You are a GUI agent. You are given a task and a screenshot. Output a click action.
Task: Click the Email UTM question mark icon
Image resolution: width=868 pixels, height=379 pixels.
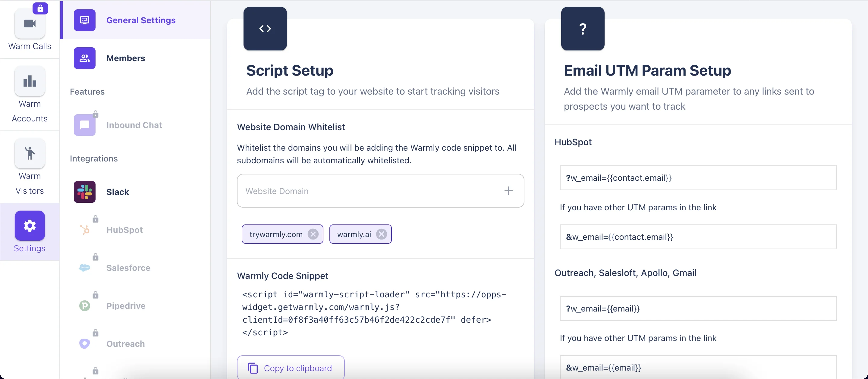tap(583, 29)
